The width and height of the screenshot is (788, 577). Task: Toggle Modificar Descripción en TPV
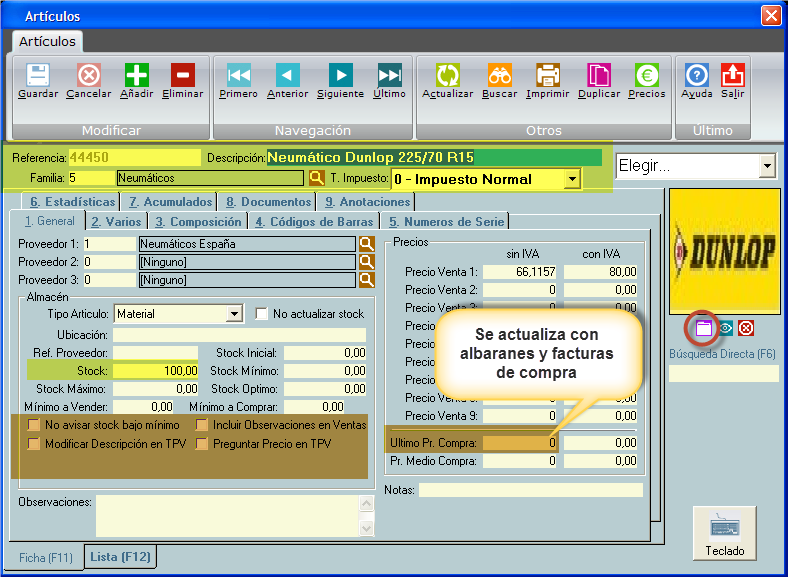34,444
